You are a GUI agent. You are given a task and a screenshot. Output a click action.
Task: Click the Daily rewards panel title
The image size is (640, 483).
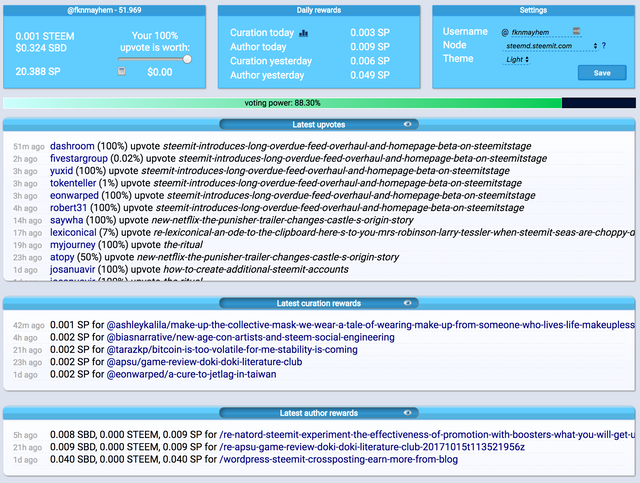[x=319, y=10]
